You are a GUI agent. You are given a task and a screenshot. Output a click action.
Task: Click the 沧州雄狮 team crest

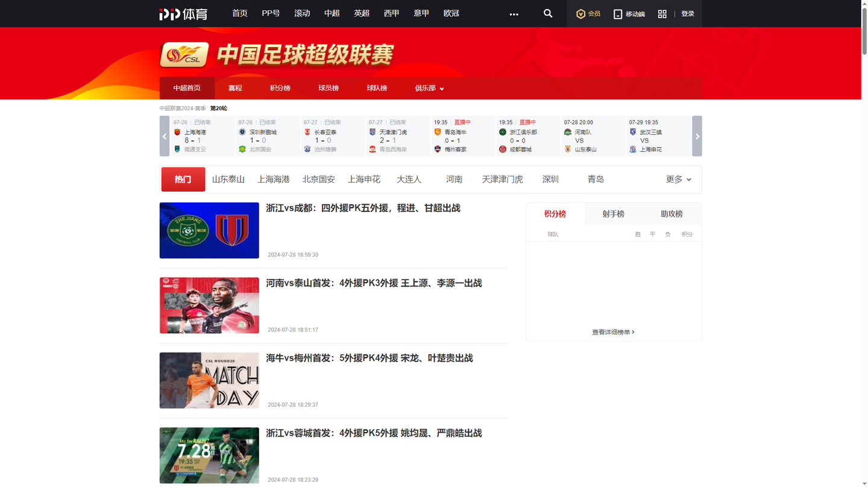pyautogui.click(x=307, y=149)
